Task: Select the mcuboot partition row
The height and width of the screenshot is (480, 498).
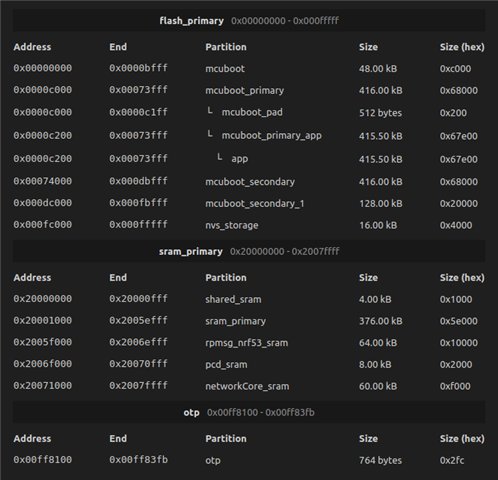Action: click(x=249, y=68)
